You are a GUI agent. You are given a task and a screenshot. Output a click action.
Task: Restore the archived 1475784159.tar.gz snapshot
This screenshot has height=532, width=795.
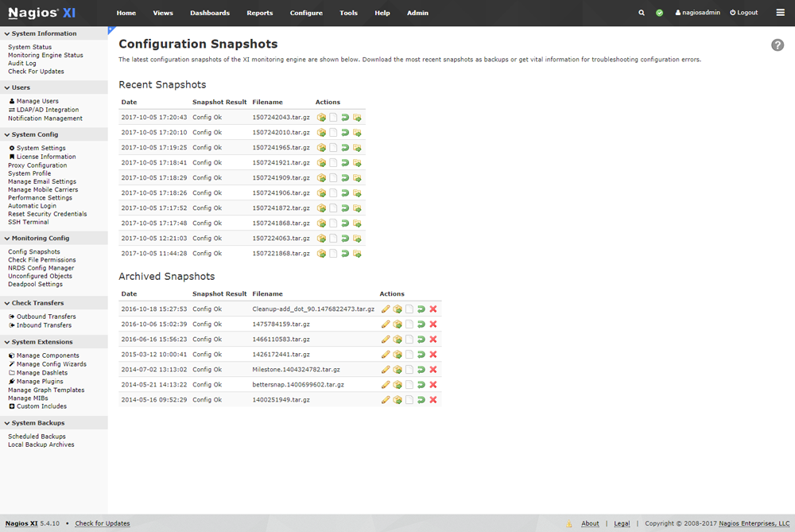[421, 324]
